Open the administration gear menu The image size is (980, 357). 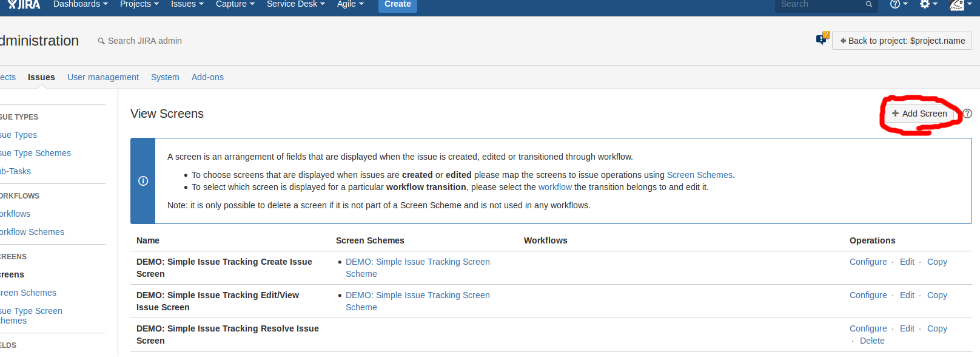928,4
